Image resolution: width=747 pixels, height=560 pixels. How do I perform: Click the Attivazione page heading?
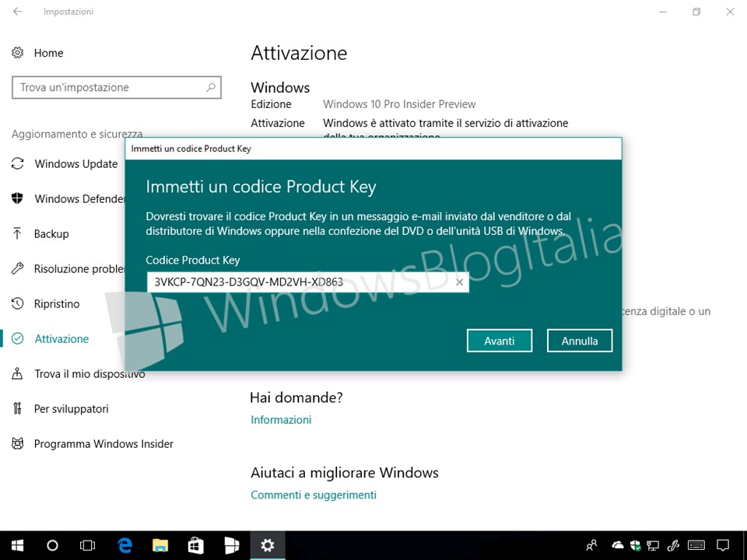click(x=299, y=53)
